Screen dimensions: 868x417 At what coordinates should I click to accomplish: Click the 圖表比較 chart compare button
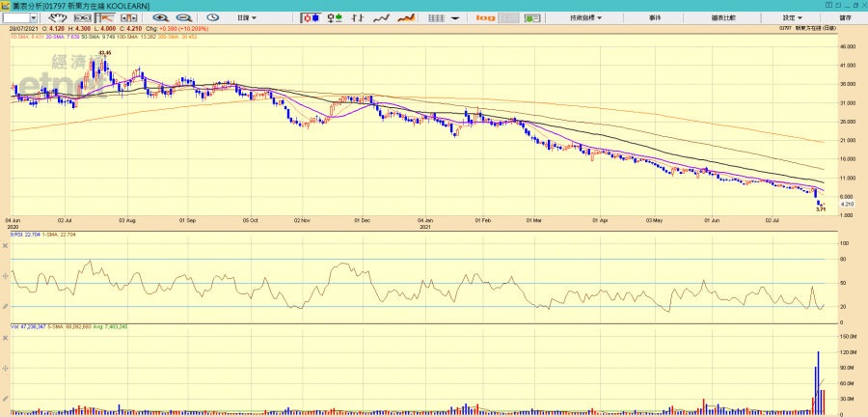click(723, 17)
